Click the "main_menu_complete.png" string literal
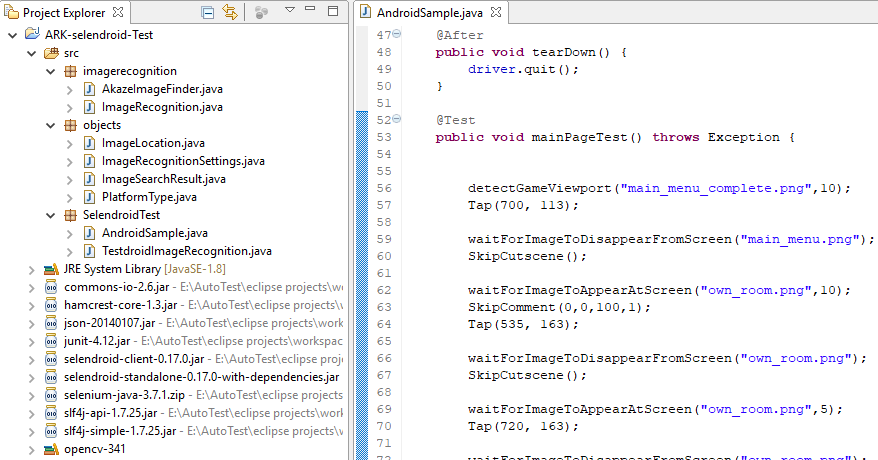The height and width of the screenshot is (460, 878). (716, 188)
